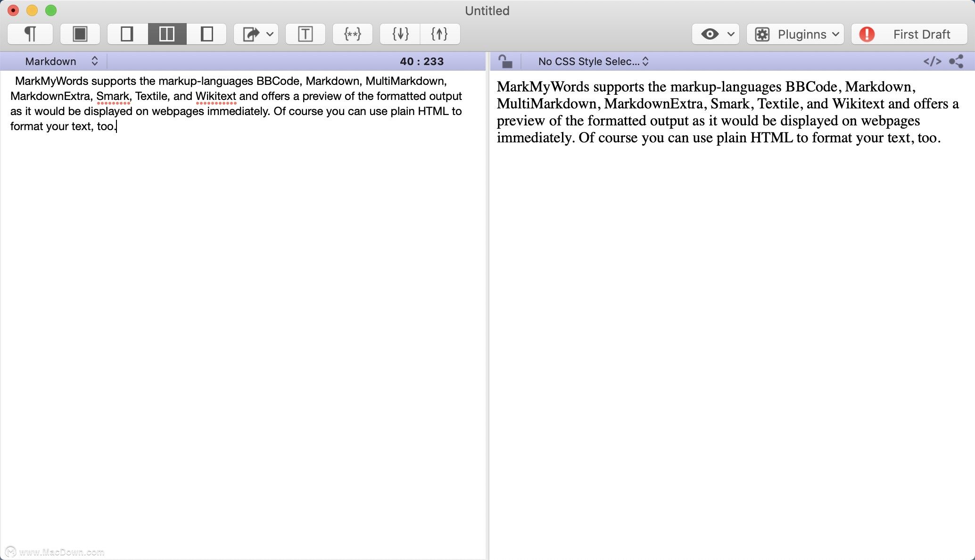Select the split editor and preview layout
Viewport: 975px width, 560px height.
(x=167, y=34)
